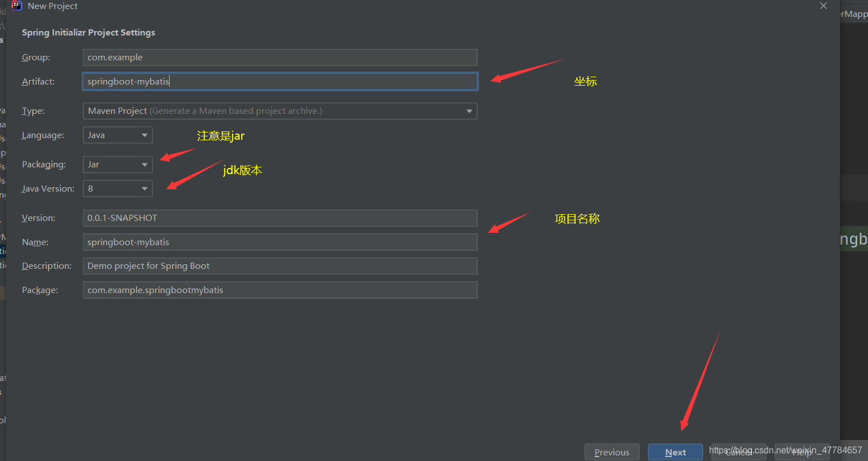The image size is (868, 461).
Task: Click the Previous button
Action: click(x=612, y=452)
